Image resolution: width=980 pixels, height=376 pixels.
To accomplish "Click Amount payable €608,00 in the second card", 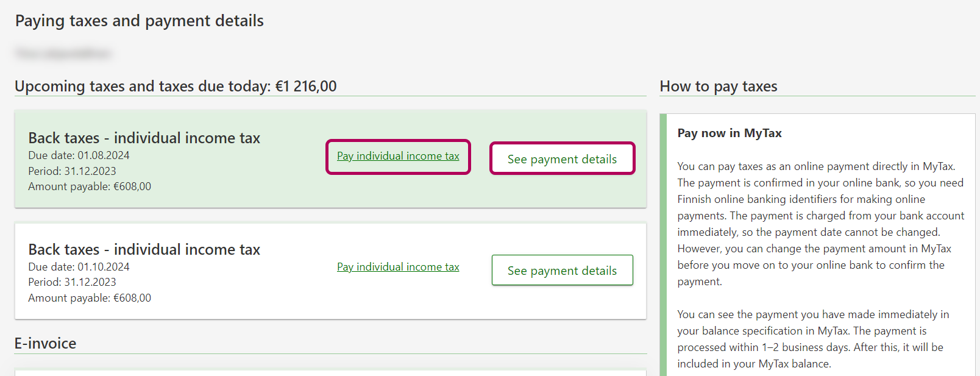I will (90, 298).
